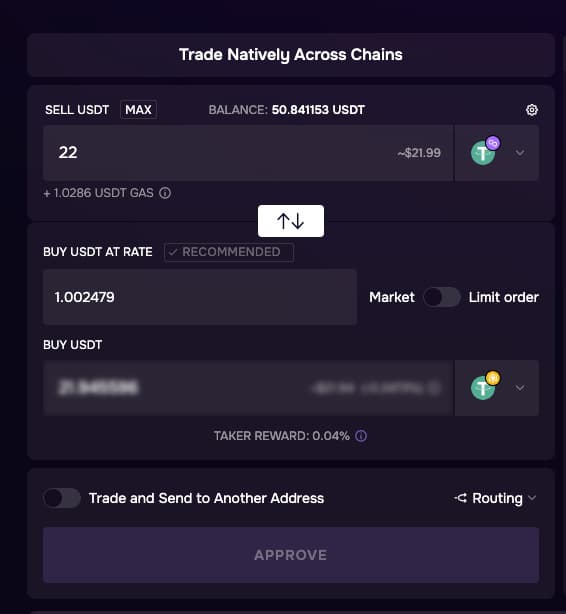Expand the buy token dropdown chevron
The image size is (566, 614).
(520, 388)
